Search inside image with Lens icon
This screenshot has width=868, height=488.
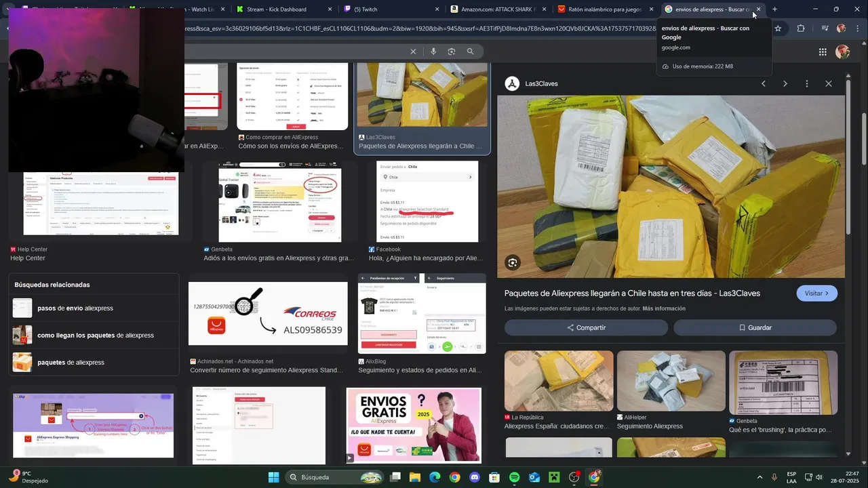(x=513, y=262)
